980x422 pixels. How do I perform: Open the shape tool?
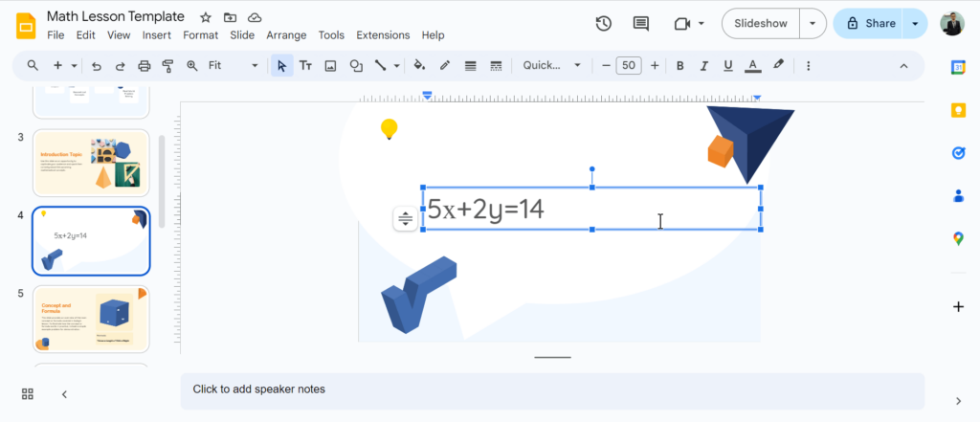click(x=356, y=66)
